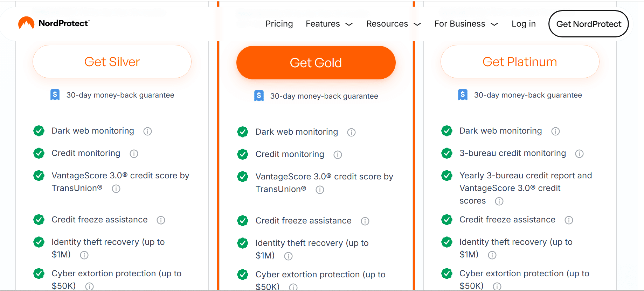Go to the Pricing page
The image size is (644, 291).
[x=279, y=24]
